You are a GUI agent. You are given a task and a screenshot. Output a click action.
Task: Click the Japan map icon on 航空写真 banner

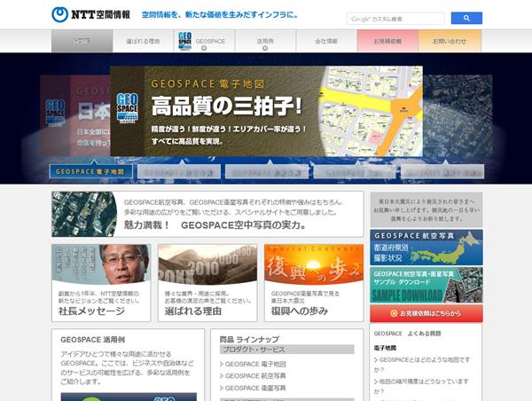click(446, 249)
